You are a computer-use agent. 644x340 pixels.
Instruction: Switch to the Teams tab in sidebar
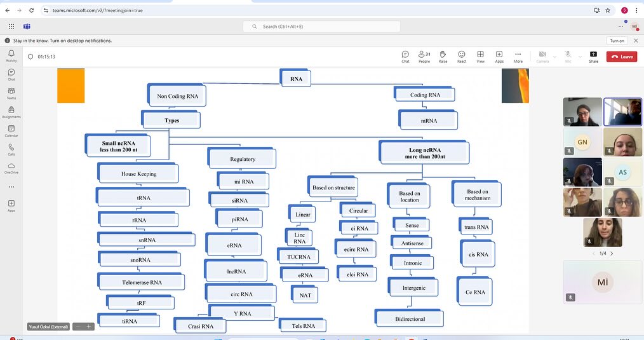point(11,93)
